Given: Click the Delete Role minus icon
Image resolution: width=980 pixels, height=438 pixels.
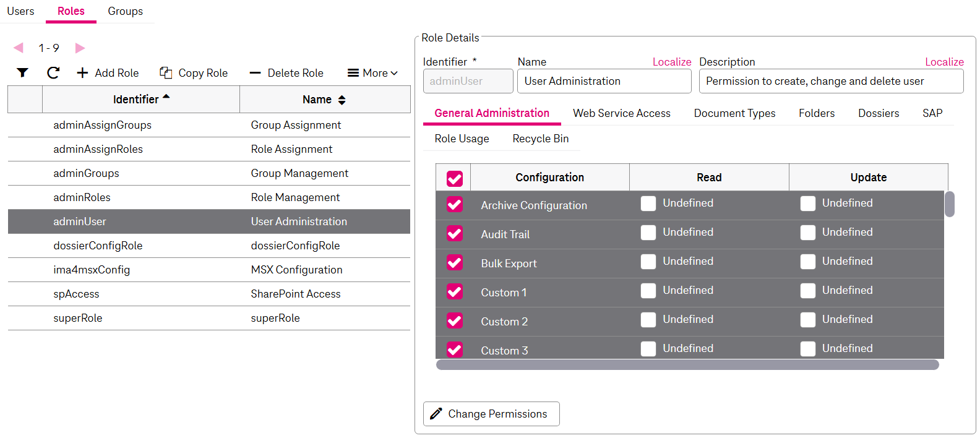Looking at the screenshot, I should pos(255,73).
